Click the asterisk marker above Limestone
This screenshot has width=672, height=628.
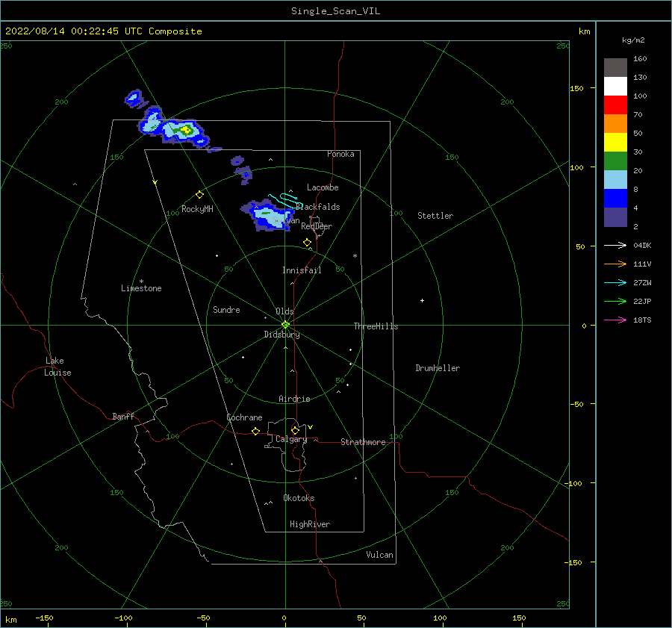pyautogui.click(x=141, y=282)
